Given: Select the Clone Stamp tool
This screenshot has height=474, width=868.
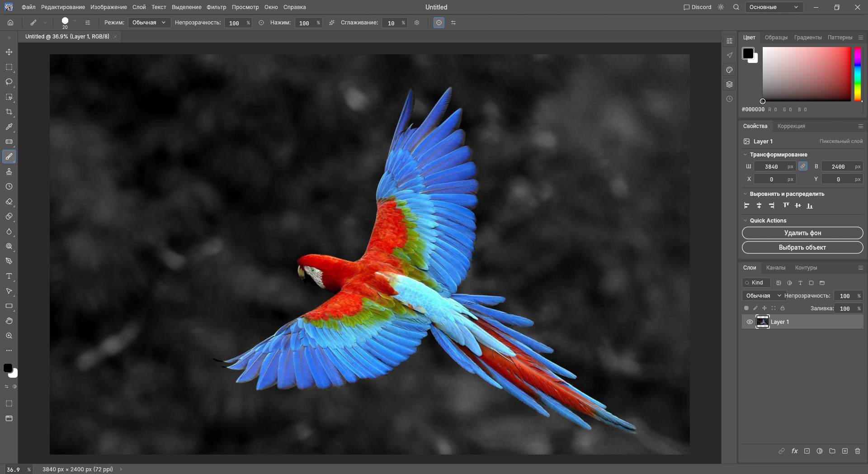Looking at the screenshot, I should click(9, 171).
